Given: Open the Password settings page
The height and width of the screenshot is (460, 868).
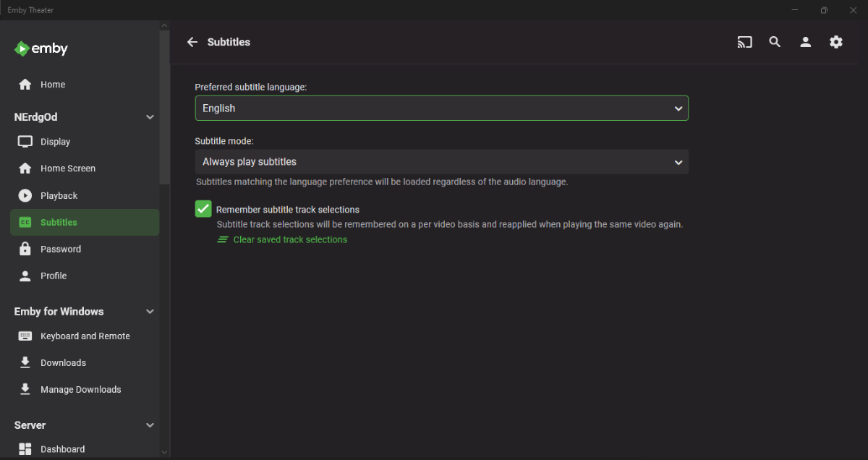Looking at the screenshot, I should pos(60,249).
